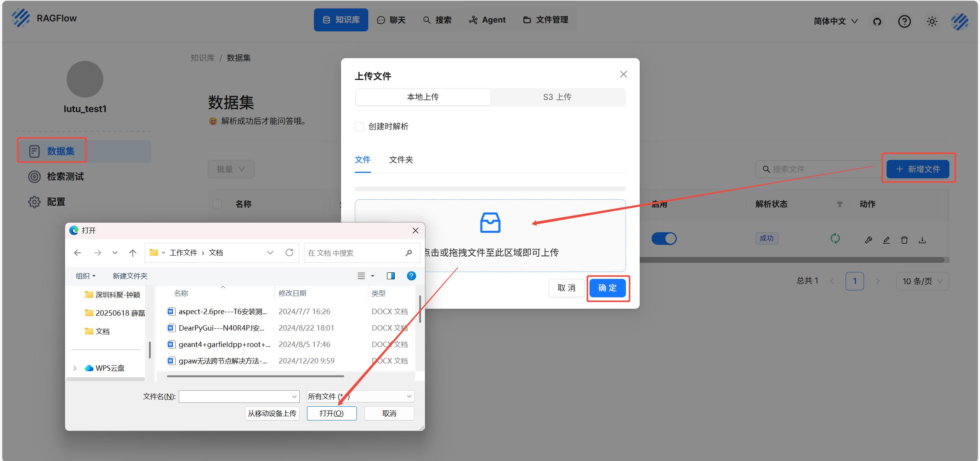Open the help question mark icon
Image resolution: width=980 pixels, height=461 pixels.
pyautogui.click(x=904, y=21)
